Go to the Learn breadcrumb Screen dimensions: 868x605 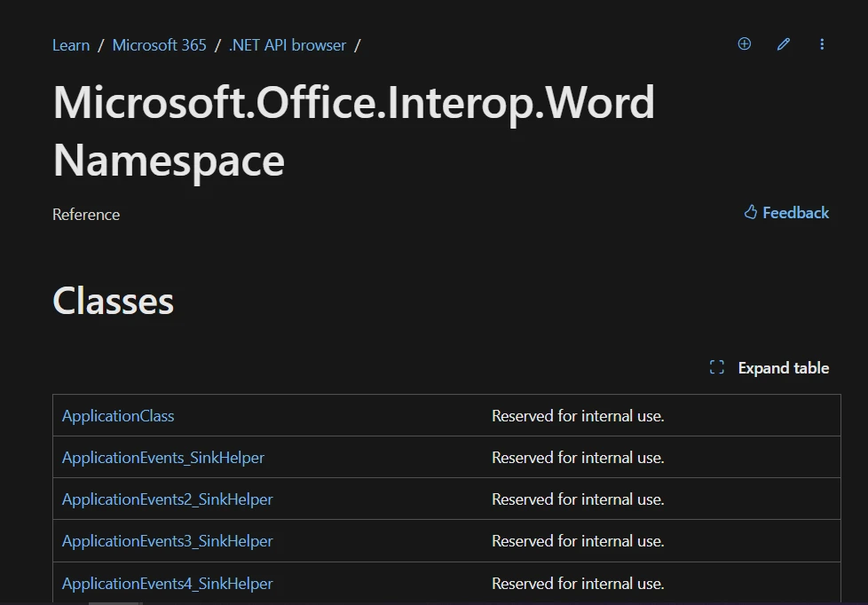pyautogui.click(x=71, y=45)
